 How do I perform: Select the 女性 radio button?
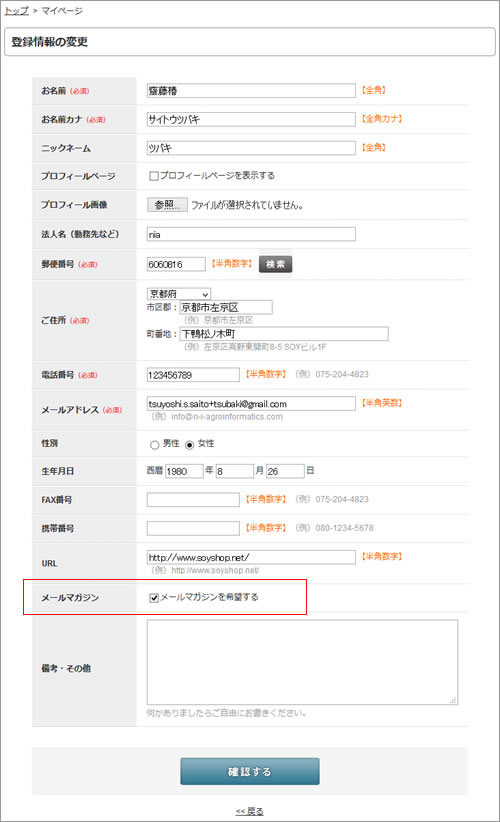point(189,445)
